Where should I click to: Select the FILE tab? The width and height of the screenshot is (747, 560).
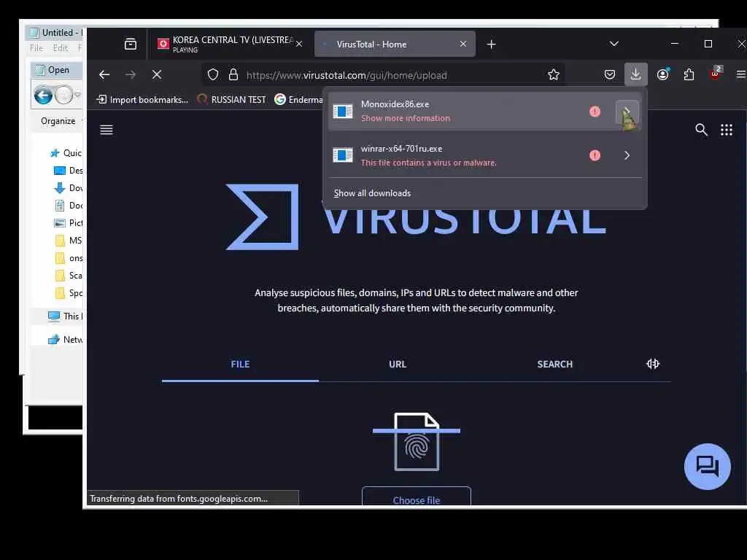[240, 365]
